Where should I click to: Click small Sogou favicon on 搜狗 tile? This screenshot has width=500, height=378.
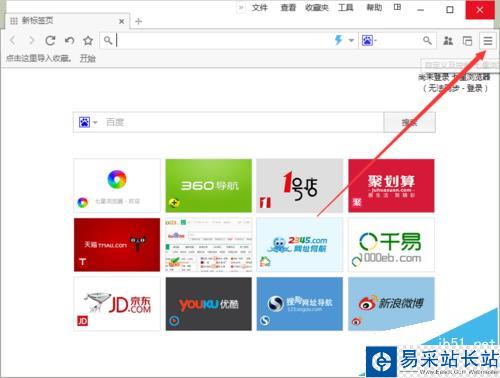pyautogui.click(x=265, y=321)
